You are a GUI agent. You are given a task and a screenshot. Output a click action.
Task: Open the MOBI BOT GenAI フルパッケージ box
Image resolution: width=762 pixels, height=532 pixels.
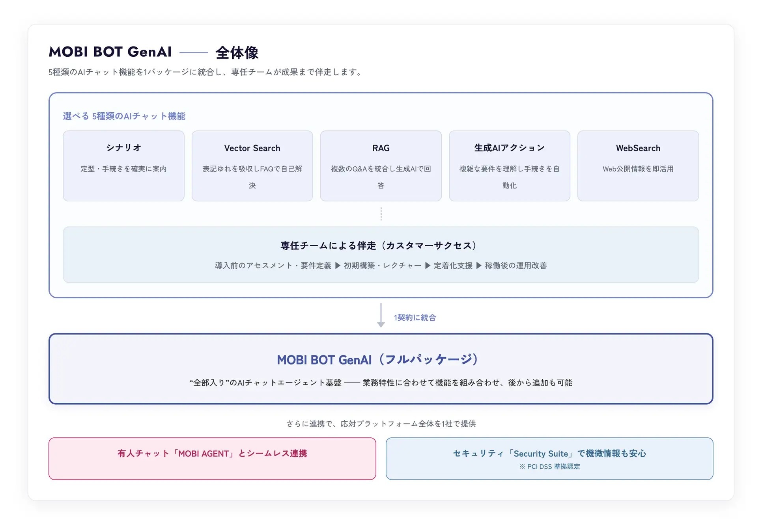click(381, 369)
